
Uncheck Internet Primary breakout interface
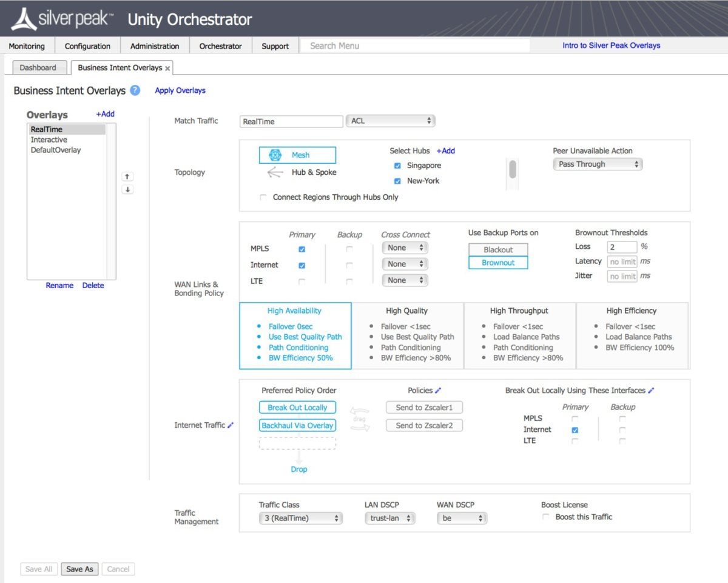click(575, 430)
